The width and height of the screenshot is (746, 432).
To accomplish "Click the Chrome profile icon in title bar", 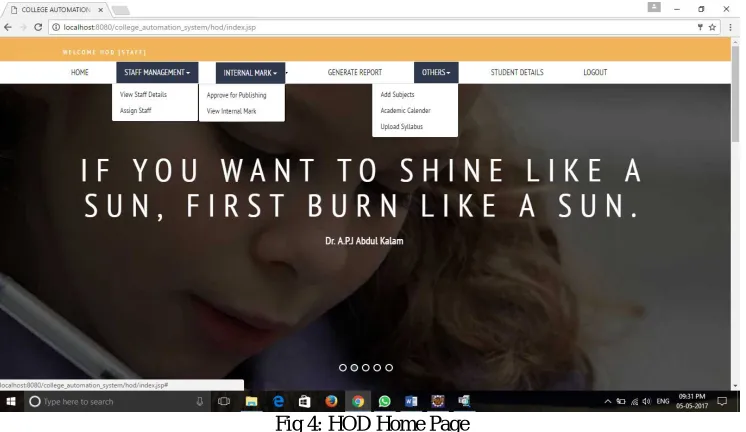I will tap(654, 7).
